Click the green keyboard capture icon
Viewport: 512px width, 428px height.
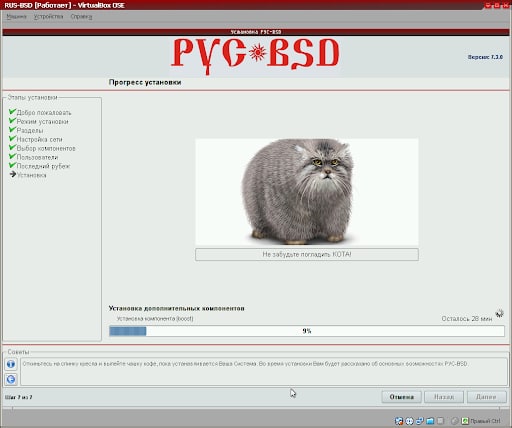(465, 421)
